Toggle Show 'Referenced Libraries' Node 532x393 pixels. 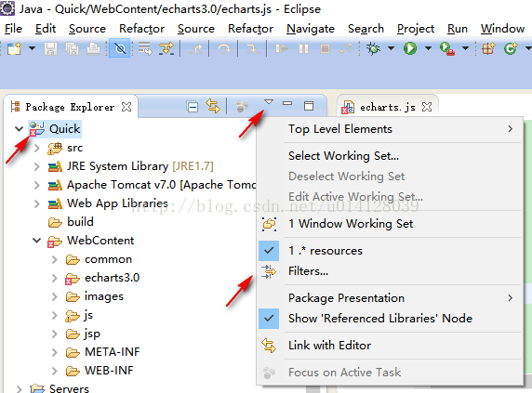pos(390,319)
